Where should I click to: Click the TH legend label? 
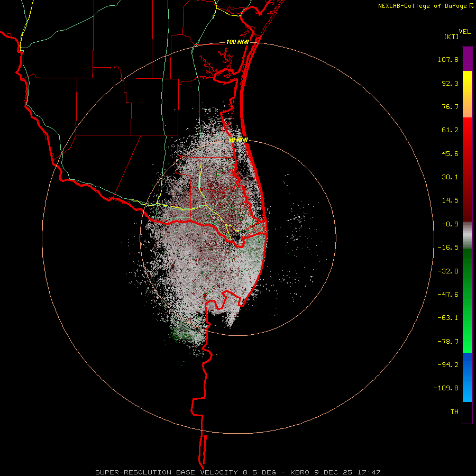pyautogui.click(x=454, y=411)
